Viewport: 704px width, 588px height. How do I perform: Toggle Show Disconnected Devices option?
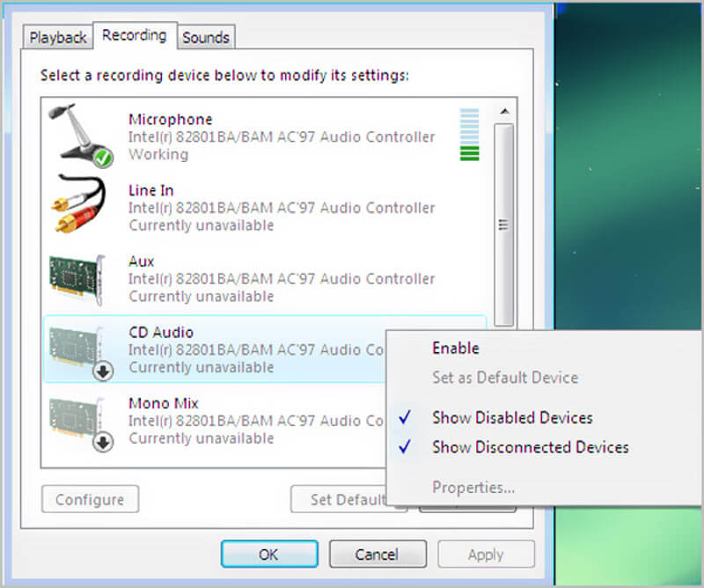(530, 447)
